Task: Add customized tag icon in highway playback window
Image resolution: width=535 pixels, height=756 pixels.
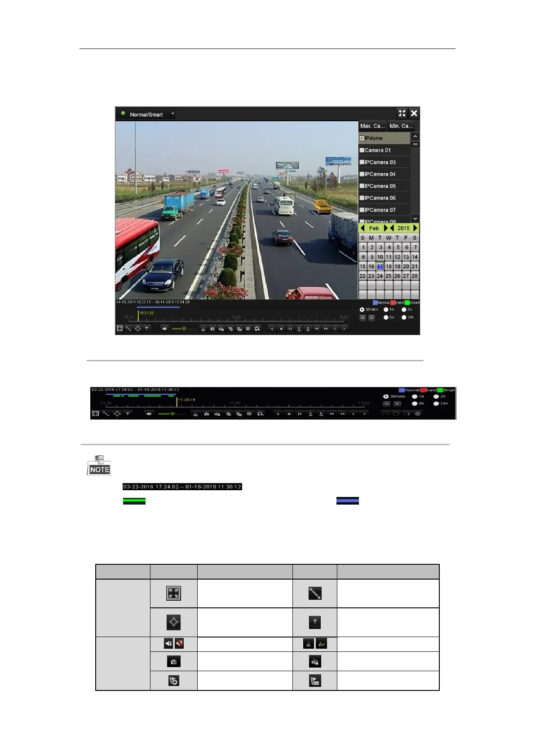Action: 239,329
